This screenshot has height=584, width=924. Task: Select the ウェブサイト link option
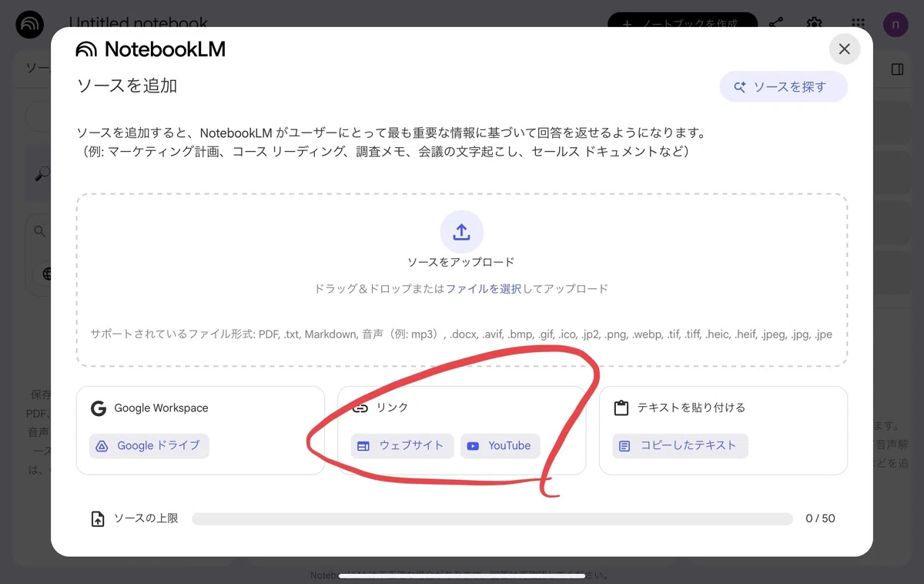(x=402, y=445)
